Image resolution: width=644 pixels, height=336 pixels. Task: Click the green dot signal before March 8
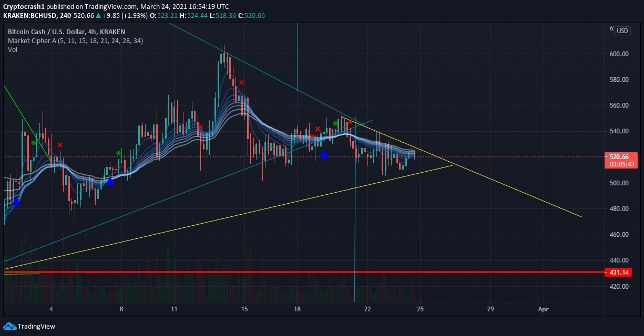[119, 153]
